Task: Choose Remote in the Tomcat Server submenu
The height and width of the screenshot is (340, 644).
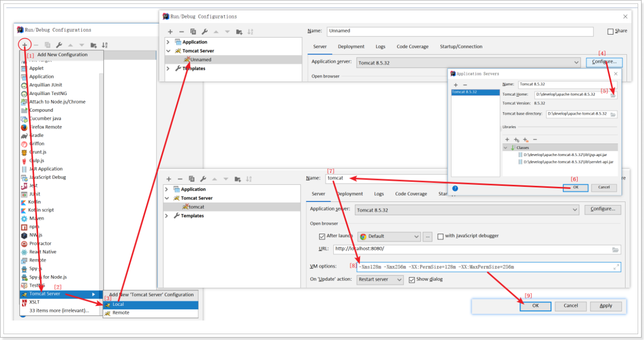Action: pyautogui.click(x=151, y=313)
